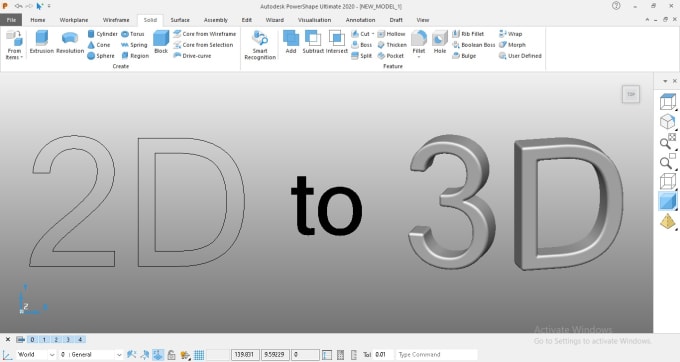
Task: Switch to the Surface tab
Action: (180, 20)
